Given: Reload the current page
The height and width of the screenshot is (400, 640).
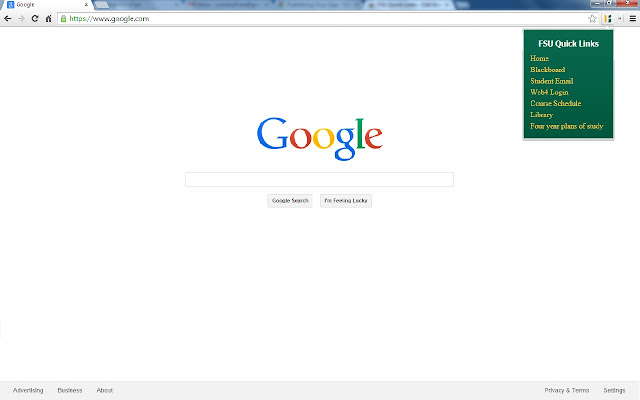Looking at the screenshot, I should pyautogui.click(x=35, y=18).
